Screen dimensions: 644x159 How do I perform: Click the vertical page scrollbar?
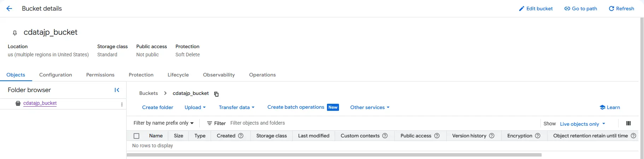coord(642,88)
